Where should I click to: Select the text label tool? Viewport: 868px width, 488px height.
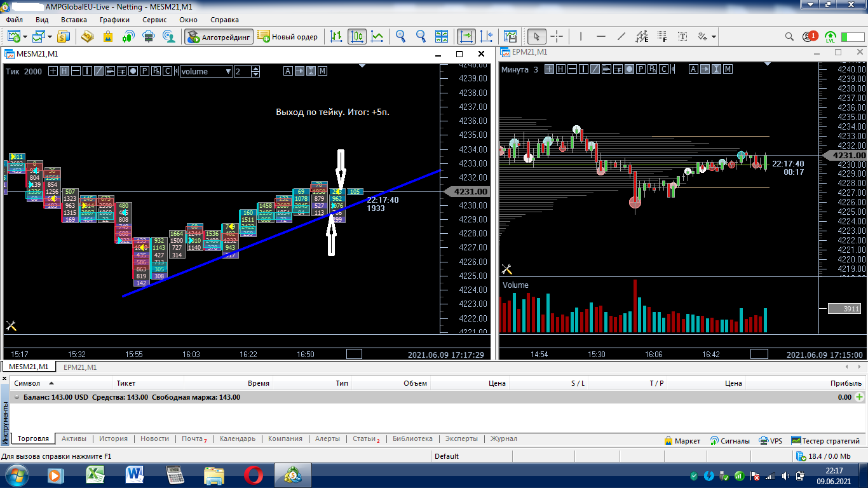(x=683, y=36)
